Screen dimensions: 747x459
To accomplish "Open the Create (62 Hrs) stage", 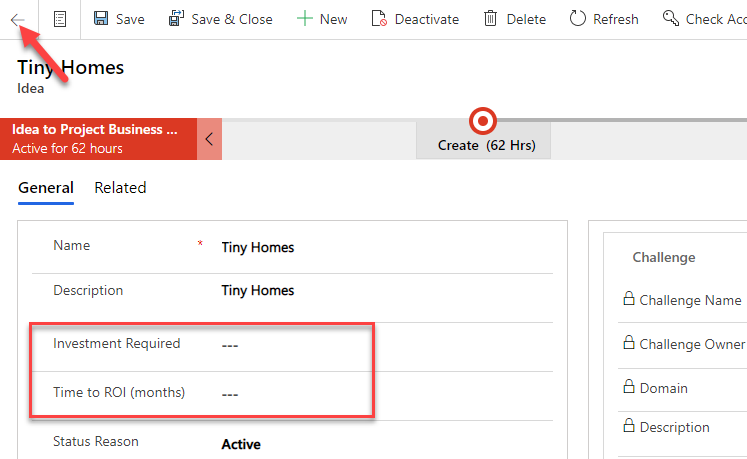I will coord(486,145).
